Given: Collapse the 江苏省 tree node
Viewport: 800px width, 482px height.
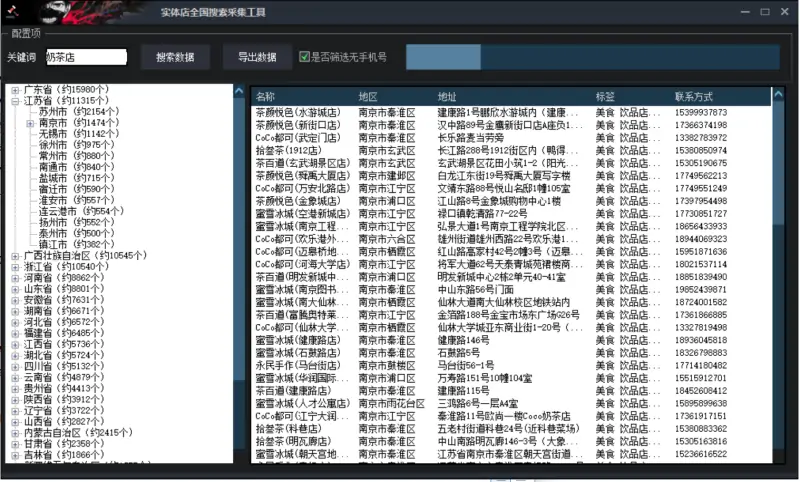Looking at the screenshot, I should pos(15,101).
